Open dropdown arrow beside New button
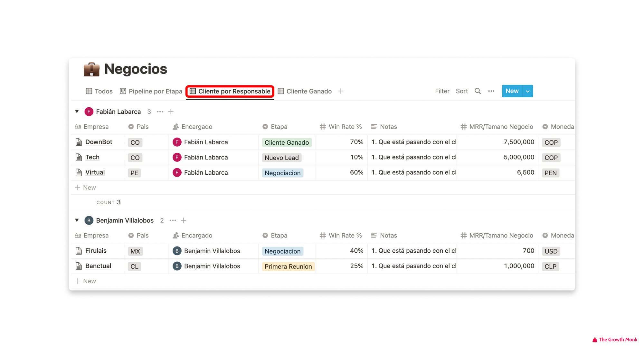 click(528, 91)
